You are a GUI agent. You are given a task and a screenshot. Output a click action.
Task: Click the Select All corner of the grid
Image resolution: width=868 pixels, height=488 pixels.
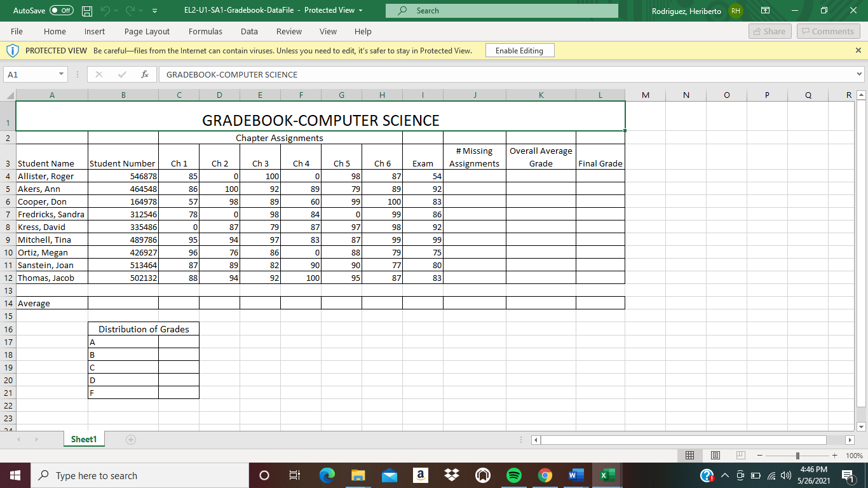8,95
